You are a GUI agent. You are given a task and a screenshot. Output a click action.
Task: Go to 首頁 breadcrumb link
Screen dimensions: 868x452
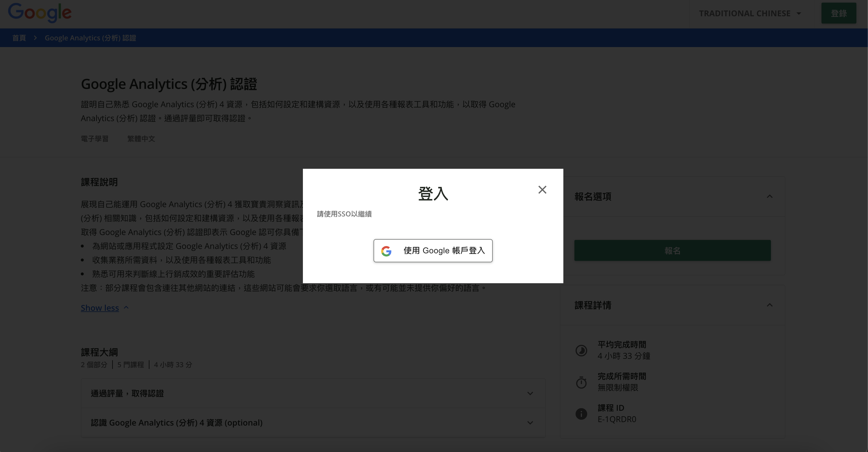pos(19,38)
